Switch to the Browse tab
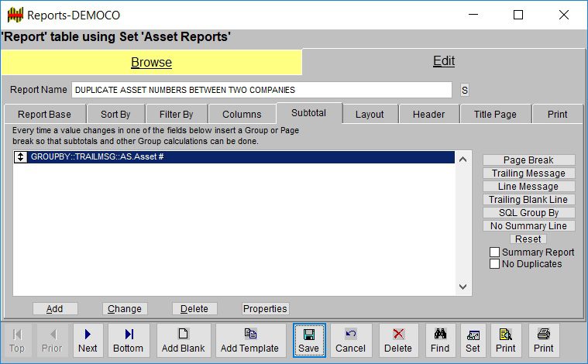Screen dimensions: 588x364 click(x=152, y=62)
